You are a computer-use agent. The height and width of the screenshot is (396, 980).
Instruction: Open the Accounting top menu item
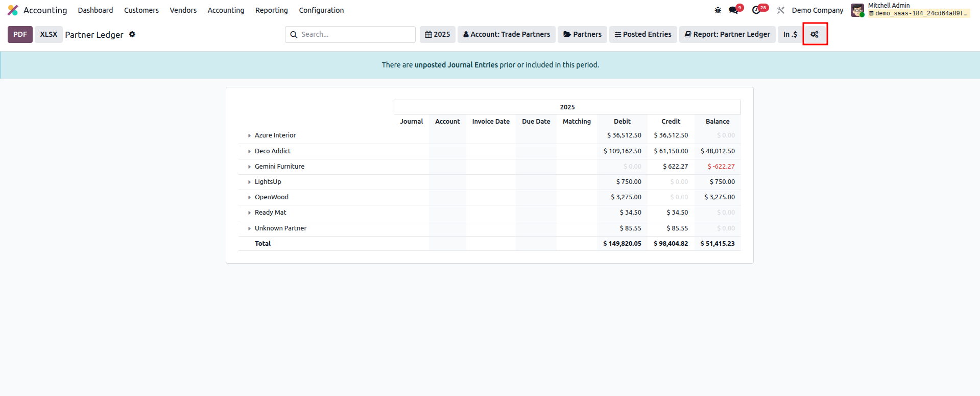(x=226, y=10)
